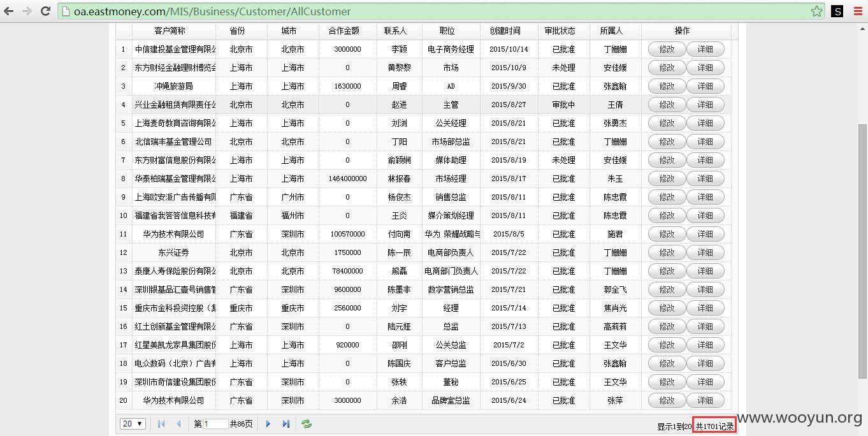Screen dimensions: 868x436
Task: Click the 重庆市 province cell
Action: (x=241, y=308)
